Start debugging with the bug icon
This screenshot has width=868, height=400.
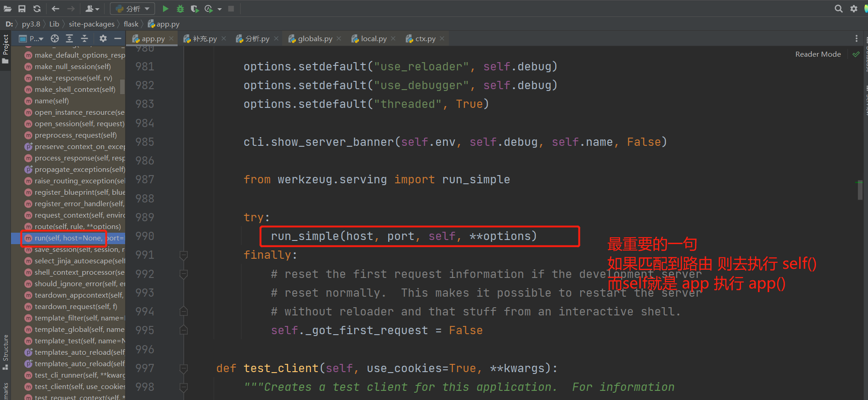tap(180, 9)
